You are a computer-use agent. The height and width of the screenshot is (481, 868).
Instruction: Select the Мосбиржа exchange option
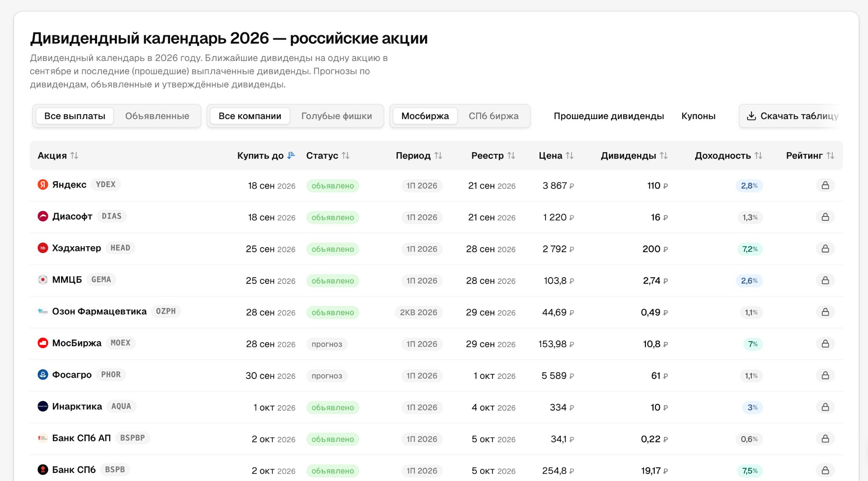[x=425, y=116]
